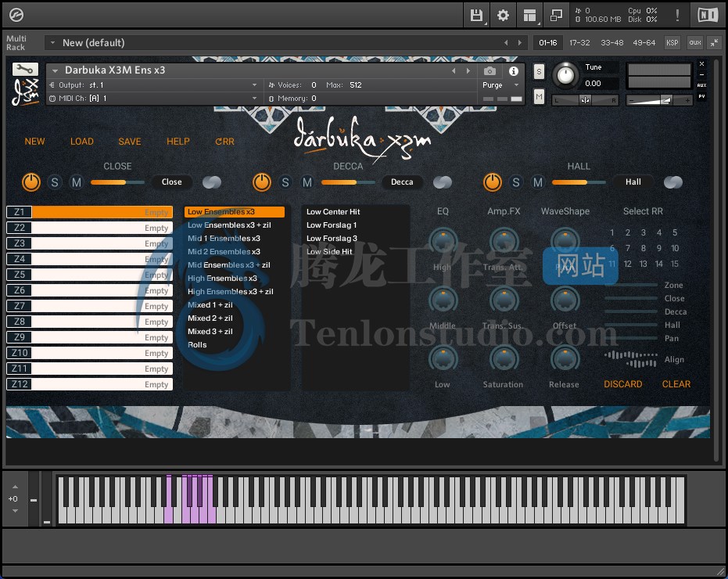Viewport: 728px width, 579px height.
Task: Open the Purge dropdown menu
Action: pyautogui.click(x=500, y=85)
